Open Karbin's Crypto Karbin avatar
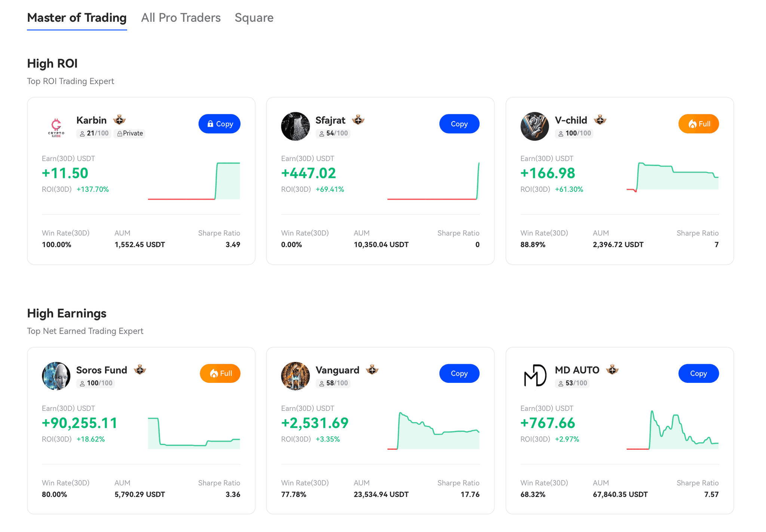 pos(56,126)
